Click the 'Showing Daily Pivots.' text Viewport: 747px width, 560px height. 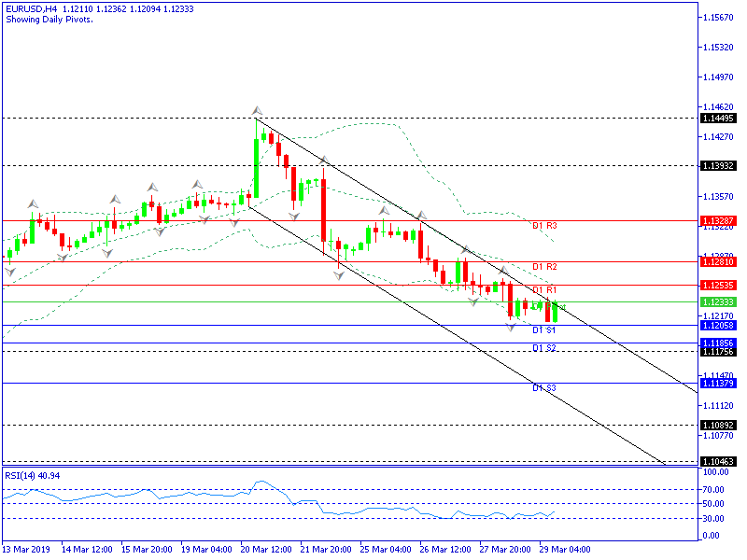pos(49,20)
